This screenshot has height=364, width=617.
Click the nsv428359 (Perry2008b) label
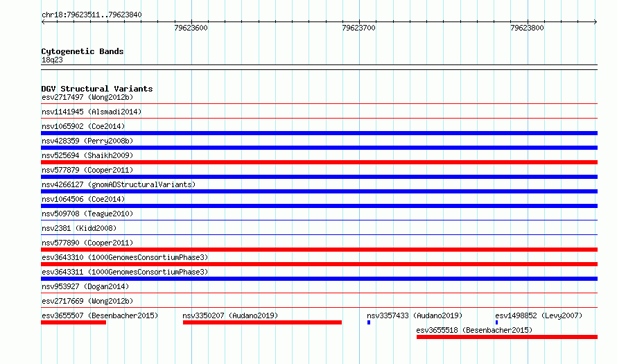(87, 141)
